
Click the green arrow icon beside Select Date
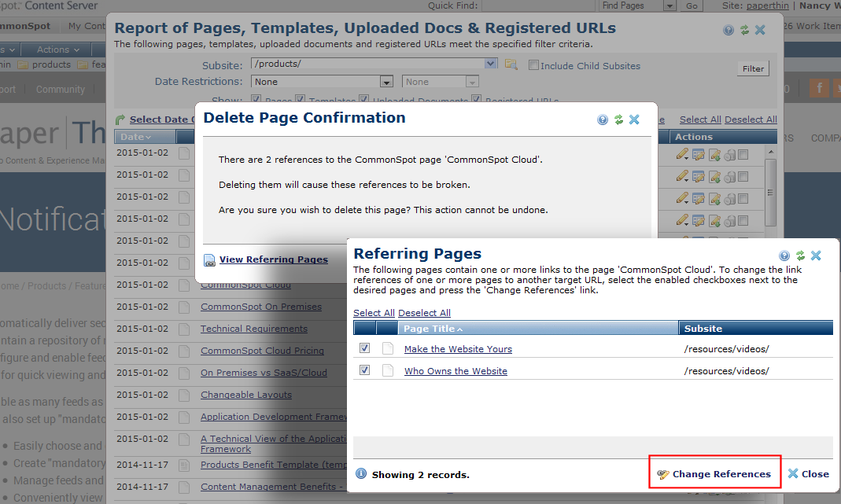[120, 120]
